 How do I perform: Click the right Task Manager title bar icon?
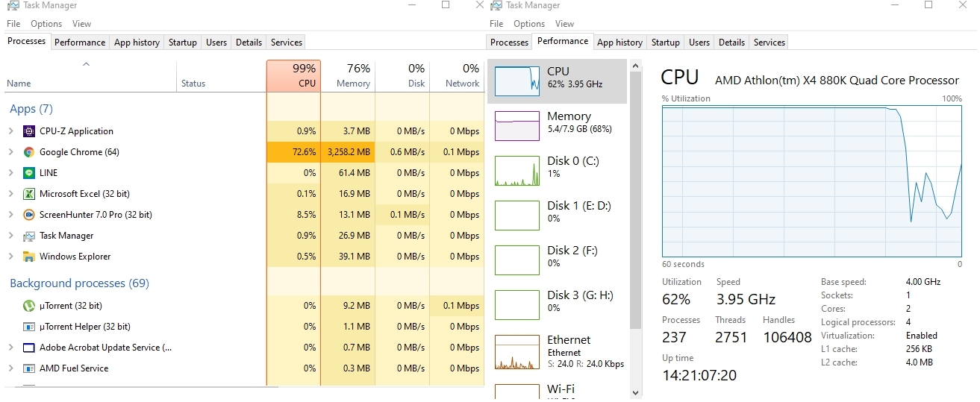(497, 5)
